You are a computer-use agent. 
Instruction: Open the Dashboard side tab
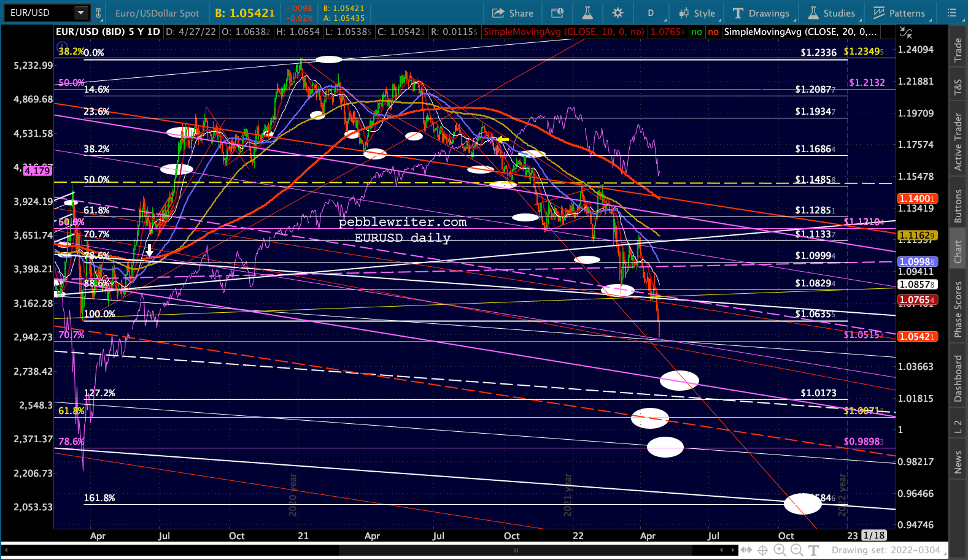[x=958, y=378]
